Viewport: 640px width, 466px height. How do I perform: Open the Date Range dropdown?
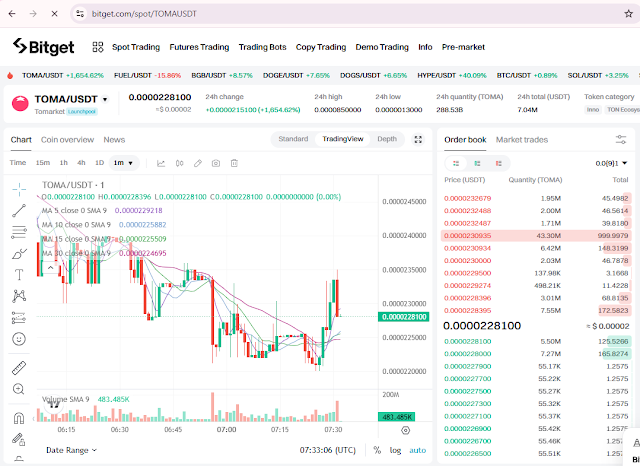click(71, 450)
